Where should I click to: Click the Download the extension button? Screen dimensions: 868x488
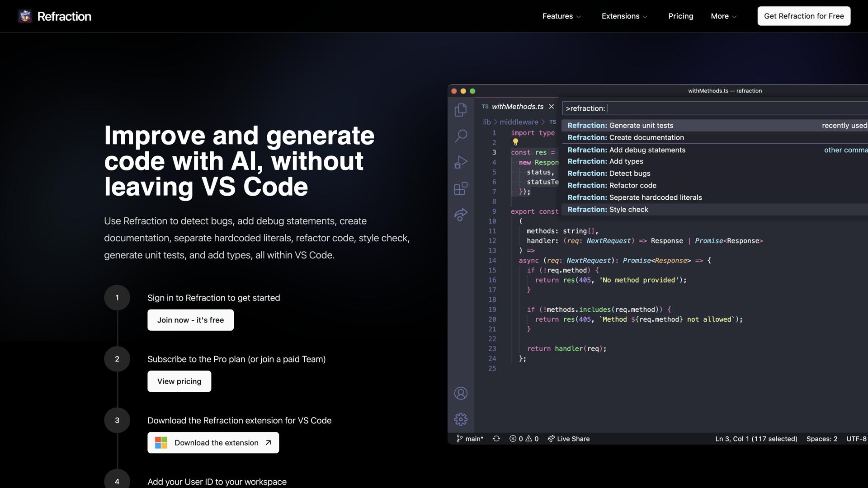click(213, 442)
